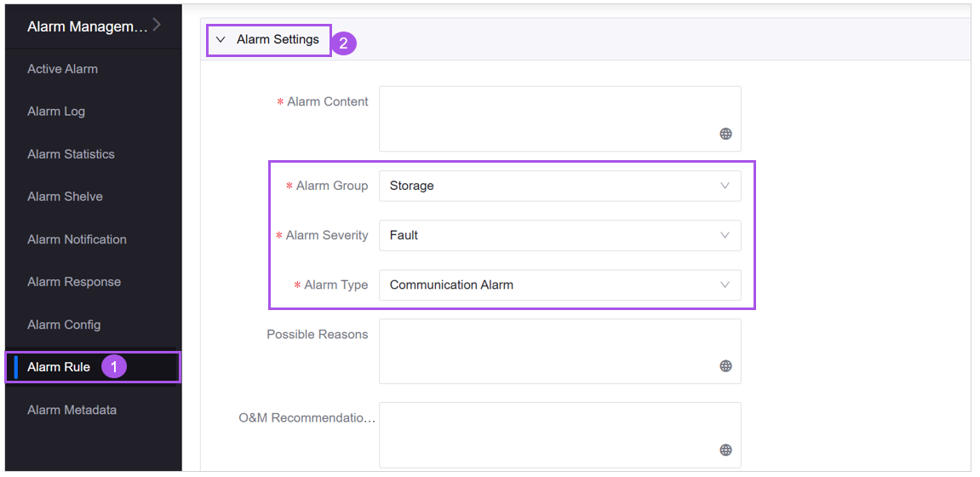Click globe icon in Possible Reasons field
This screenshot has height=477, width=980.
click(x=725, y=366)
